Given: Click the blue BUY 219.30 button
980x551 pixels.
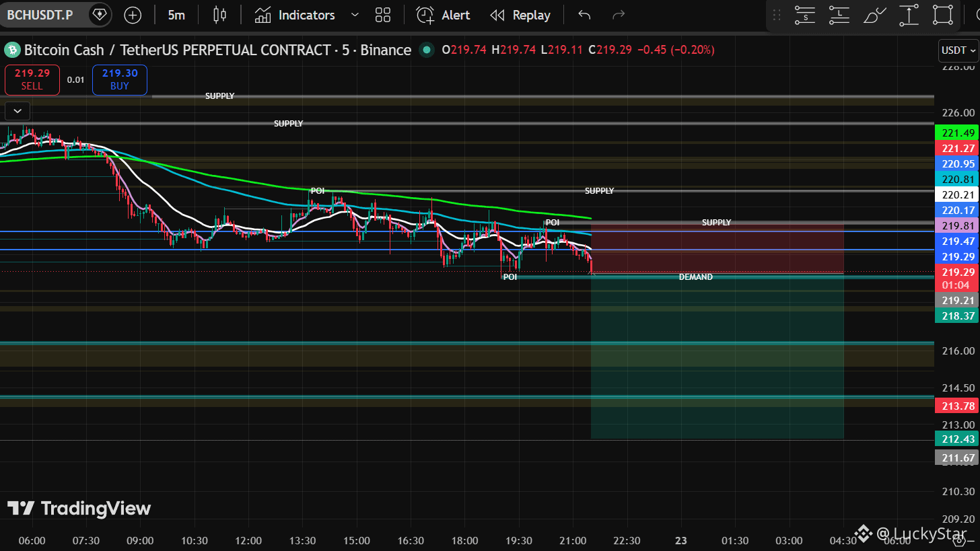Looking at the screenshot, I should point(120,79).
